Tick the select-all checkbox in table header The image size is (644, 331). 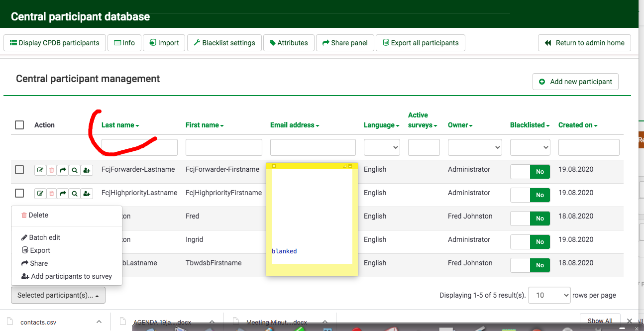[x=19, y=125]
